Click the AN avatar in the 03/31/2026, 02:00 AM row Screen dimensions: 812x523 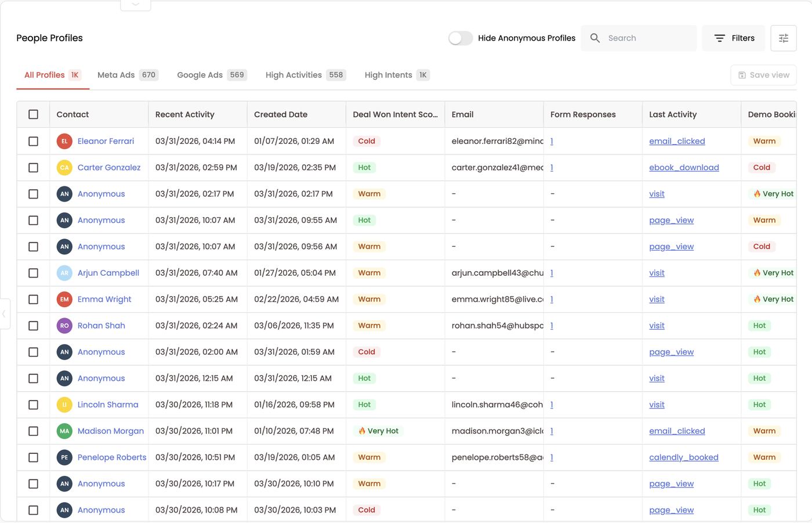64,352
